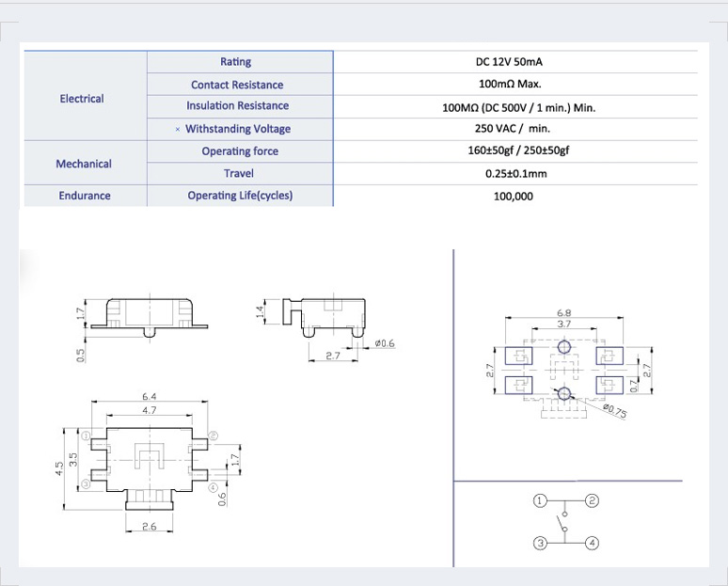Click the "0.7" pad dimension label

634,386
